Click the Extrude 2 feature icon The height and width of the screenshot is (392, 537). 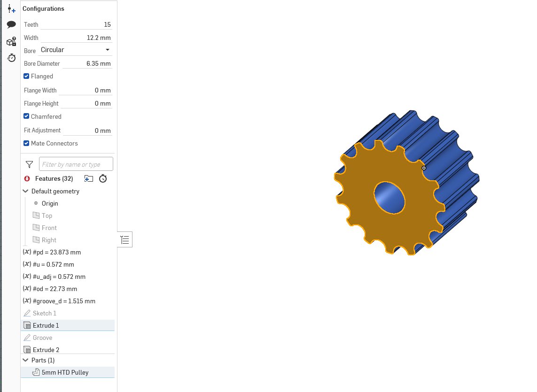pos(27,350)
